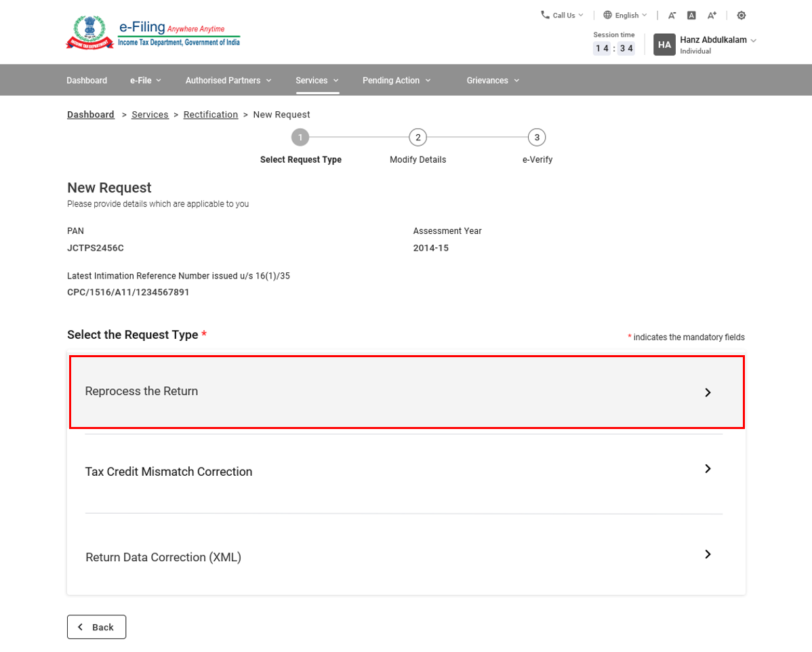Click the arrow on Tax Credit Mismatch Correction
The width and height of the screenshot is (812, 652).
click(x=708, y=469)
